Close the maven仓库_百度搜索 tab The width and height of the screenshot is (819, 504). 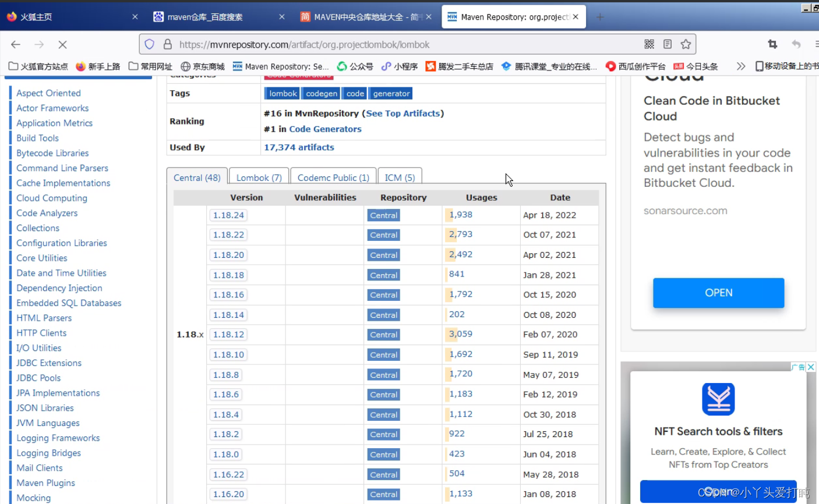point(282,17)
